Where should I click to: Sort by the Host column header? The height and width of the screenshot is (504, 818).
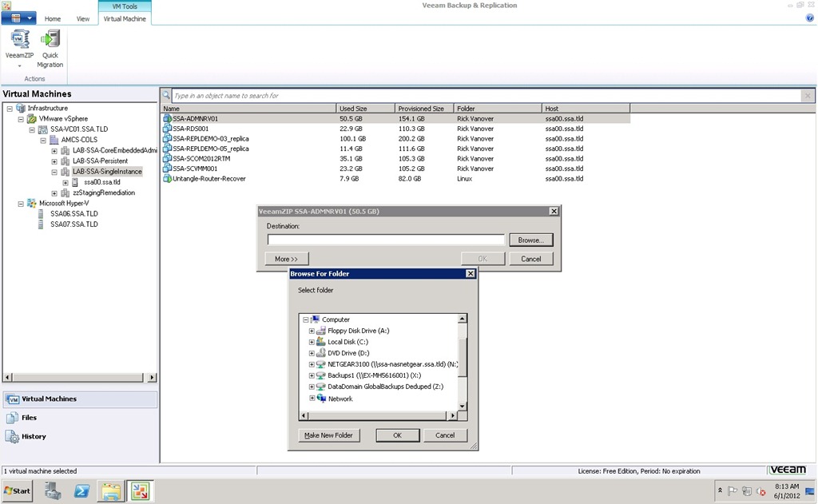[x=586, y=109]
